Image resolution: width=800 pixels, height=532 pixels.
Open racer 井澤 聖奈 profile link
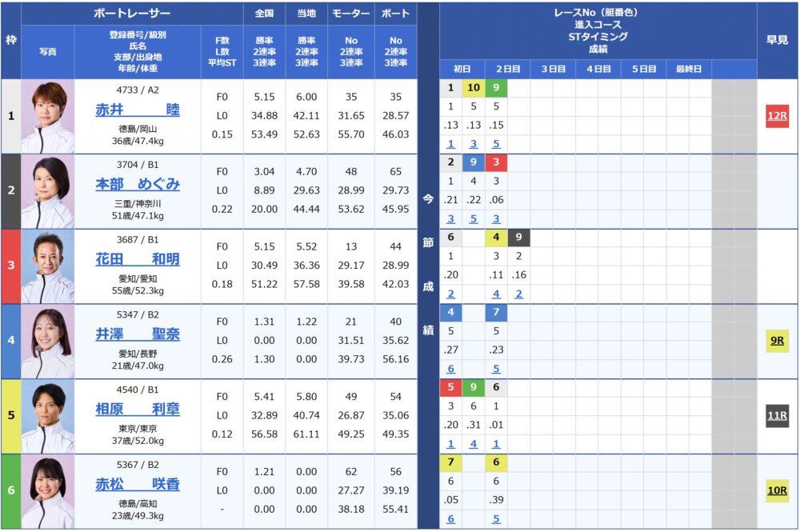pyautogui.click(x=138, y=334)
